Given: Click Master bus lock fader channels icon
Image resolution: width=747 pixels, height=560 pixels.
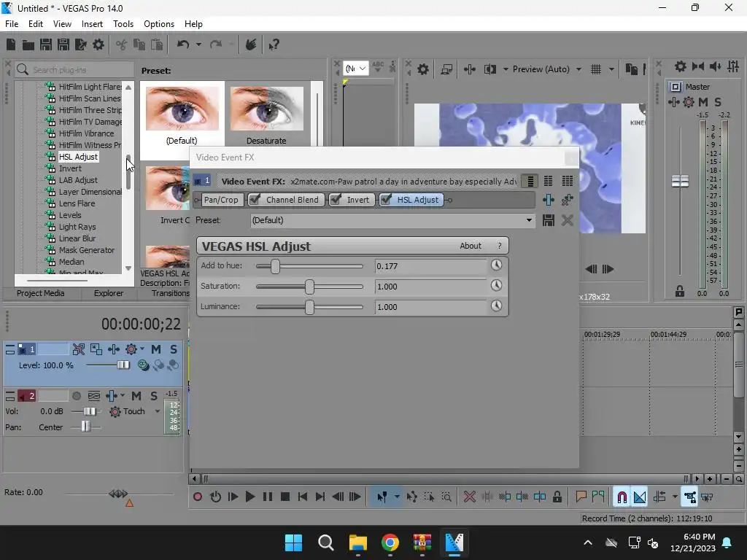Looking at the screenshot, I should (680, 292).
